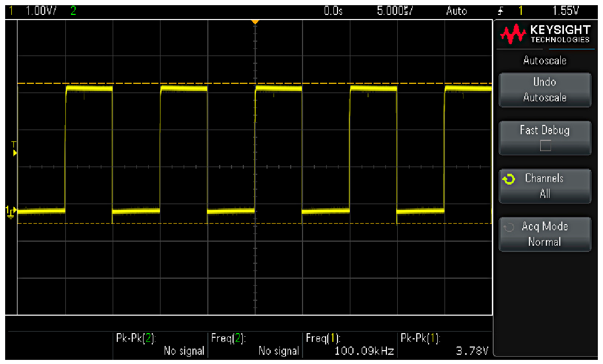Click the 1.55V trigger level value
Screen dimensions: 603x364
point(565,11)
